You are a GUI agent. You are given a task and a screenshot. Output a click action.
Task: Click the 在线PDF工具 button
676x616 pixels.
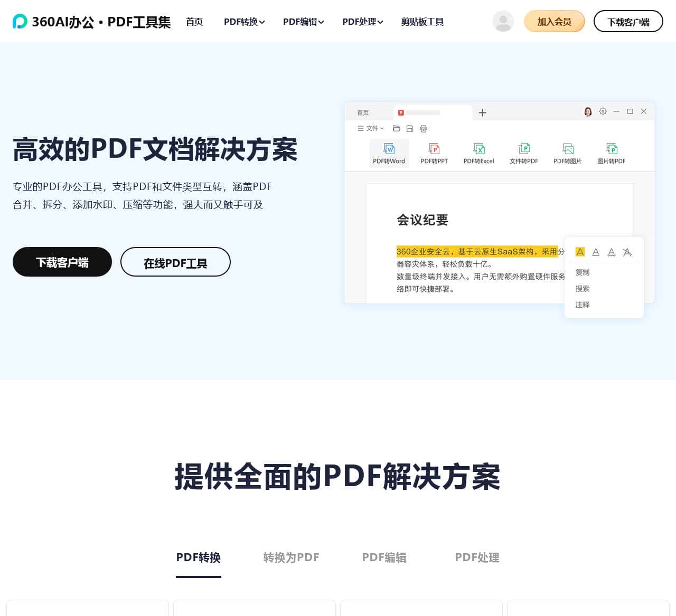tap(175, 262)
